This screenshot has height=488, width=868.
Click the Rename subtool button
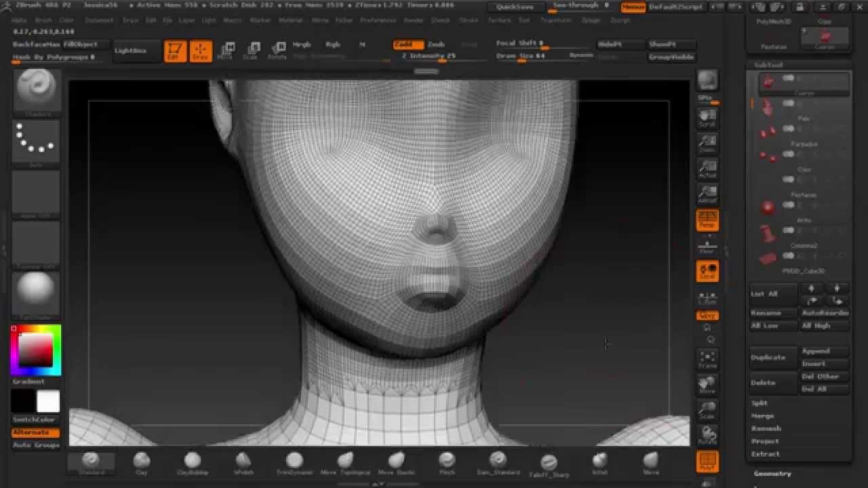(772, 313)
